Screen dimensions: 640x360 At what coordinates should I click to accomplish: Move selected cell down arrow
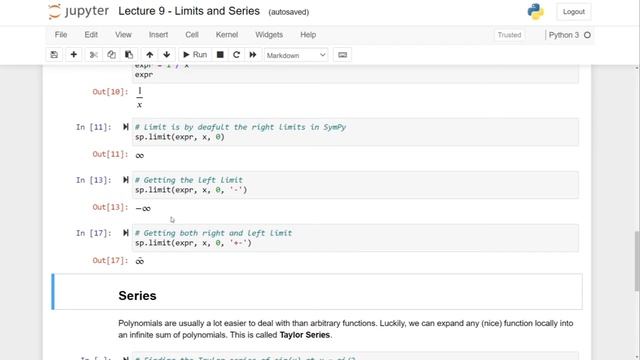point(167,55)
